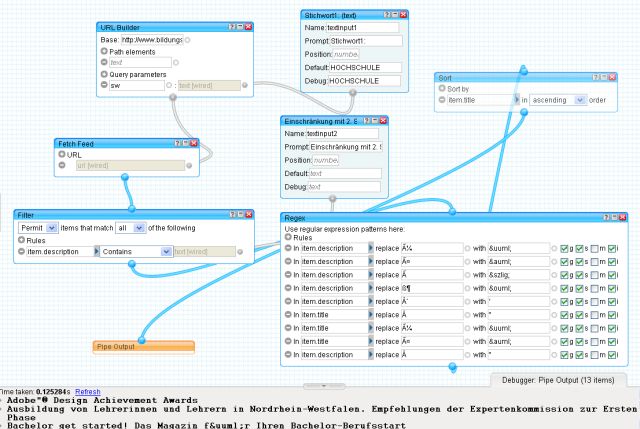
Task: Open help icon on Regex module
Action: (607, 218)
